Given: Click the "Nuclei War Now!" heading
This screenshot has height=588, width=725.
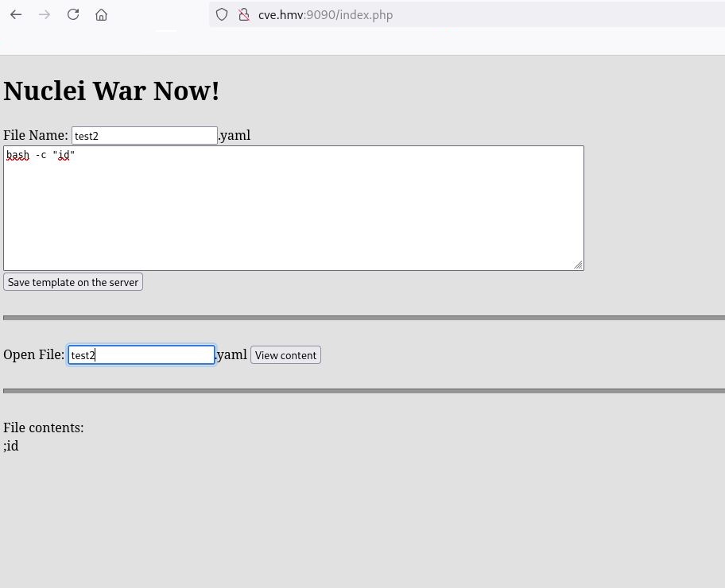Looking at the screenshot, I should tap(111, 91).
